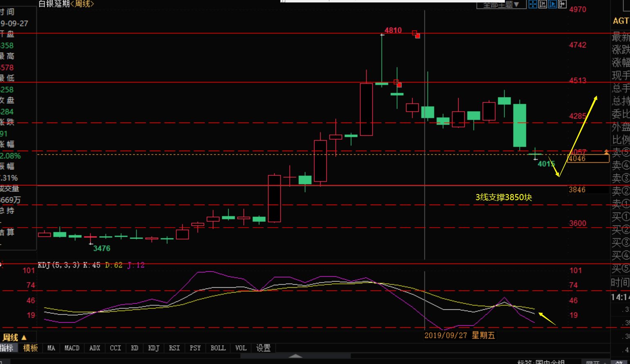This screenshot has height=364, width=630.
Task: Click the 3846 price label on the axis
Action: point(577,190)
